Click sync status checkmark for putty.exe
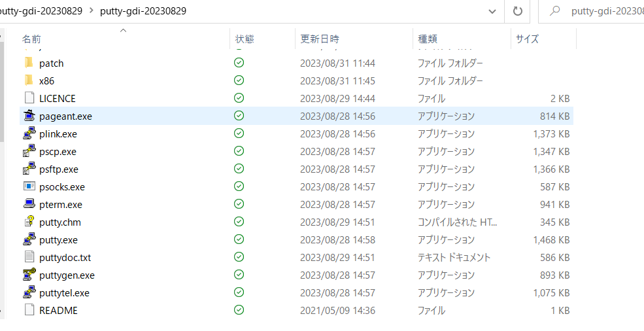 pyautogui.click(x=239, y=239)
